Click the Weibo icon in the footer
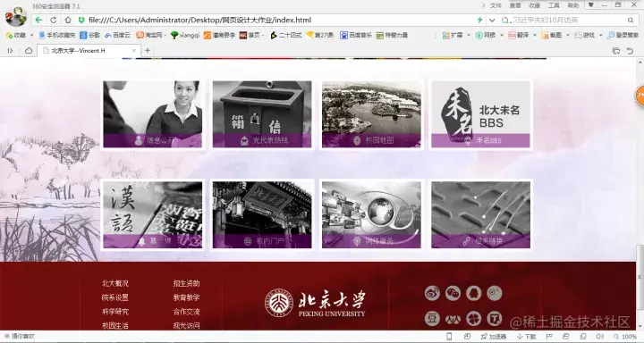This screenshot has width=644, height=343. pos(432,293)
